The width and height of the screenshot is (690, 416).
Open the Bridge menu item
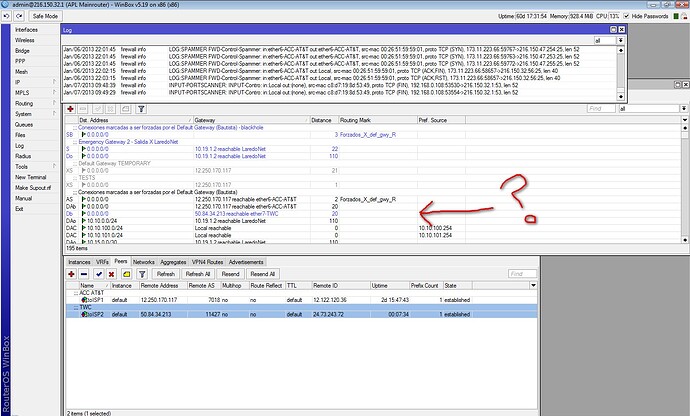22,51
